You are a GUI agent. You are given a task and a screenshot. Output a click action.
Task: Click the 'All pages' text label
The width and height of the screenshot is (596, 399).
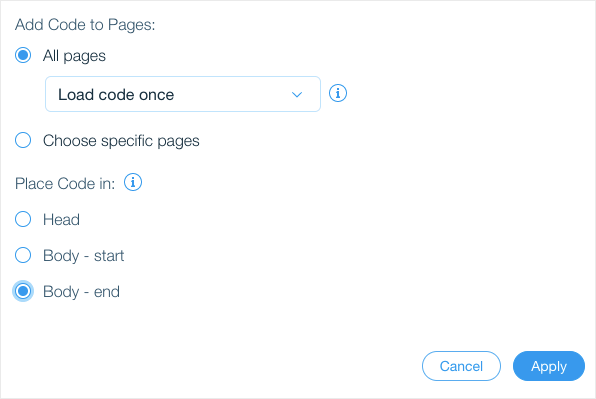tap(74, 56)
